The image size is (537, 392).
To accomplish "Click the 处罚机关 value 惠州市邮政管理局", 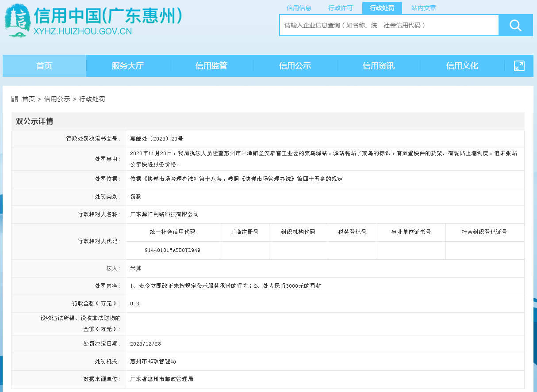I will (x=153, y=362).
